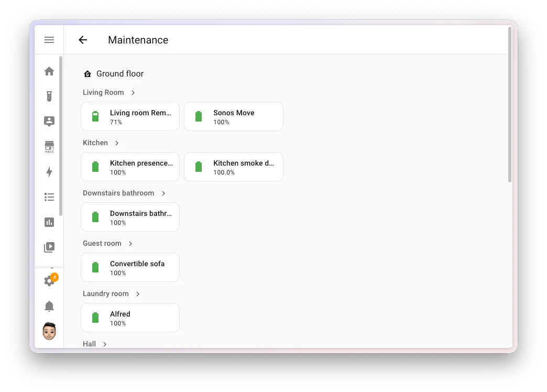This screenshot has width=547, height=392.
Task: Expand the Hall chevron
Action: pos(105,344)
